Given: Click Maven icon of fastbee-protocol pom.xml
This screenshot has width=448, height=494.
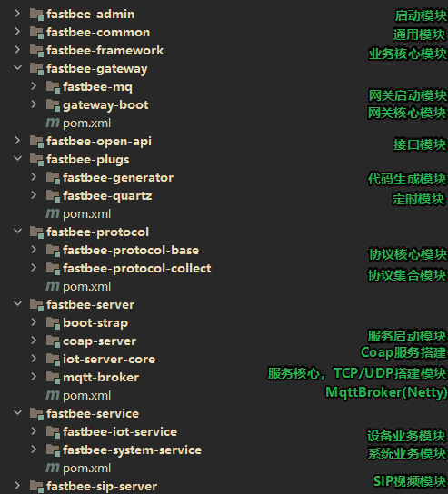Looking at the screenshot, I should click(53, 286).
